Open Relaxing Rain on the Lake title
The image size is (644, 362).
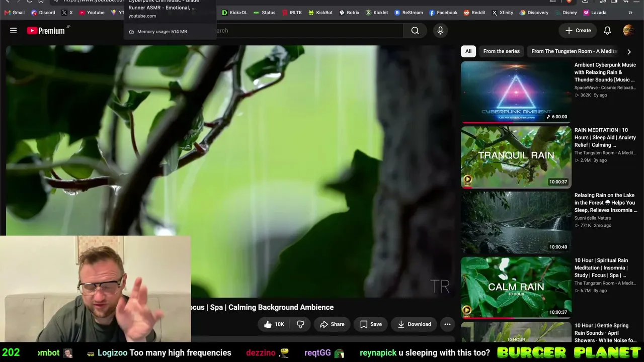(x=606, y=203)
